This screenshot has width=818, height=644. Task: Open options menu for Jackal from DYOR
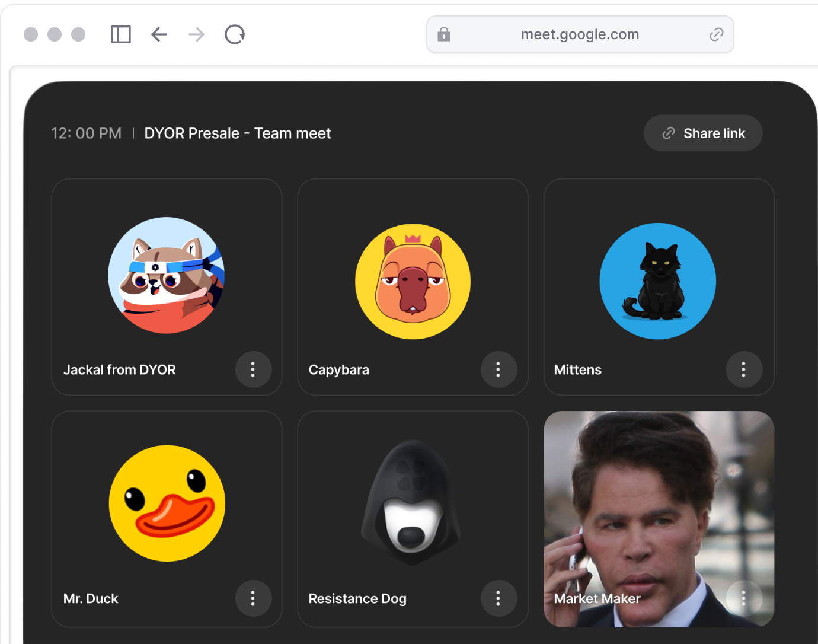tap(253, 369)
